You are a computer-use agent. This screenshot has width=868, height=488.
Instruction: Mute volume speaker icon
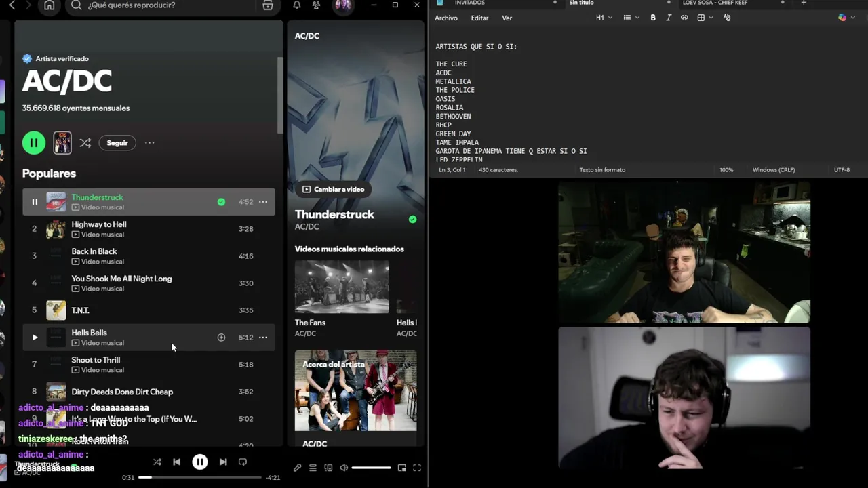[x=344, y=468]
